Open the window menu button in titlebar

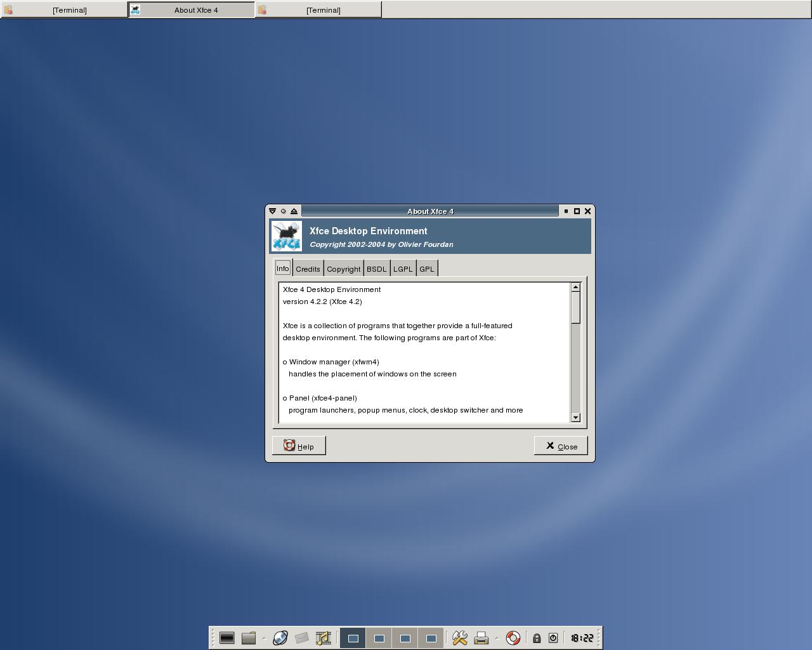point(272,211)
